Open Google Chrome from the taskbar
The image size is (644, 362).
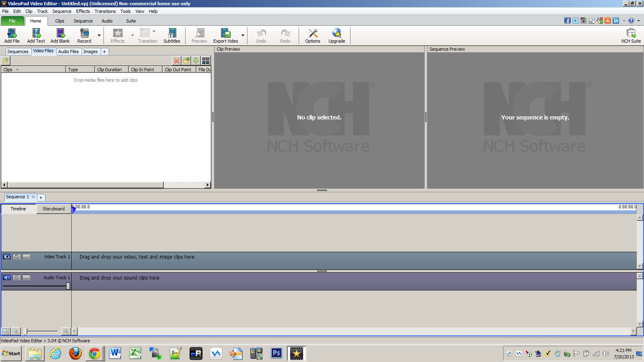coord(95,354)
